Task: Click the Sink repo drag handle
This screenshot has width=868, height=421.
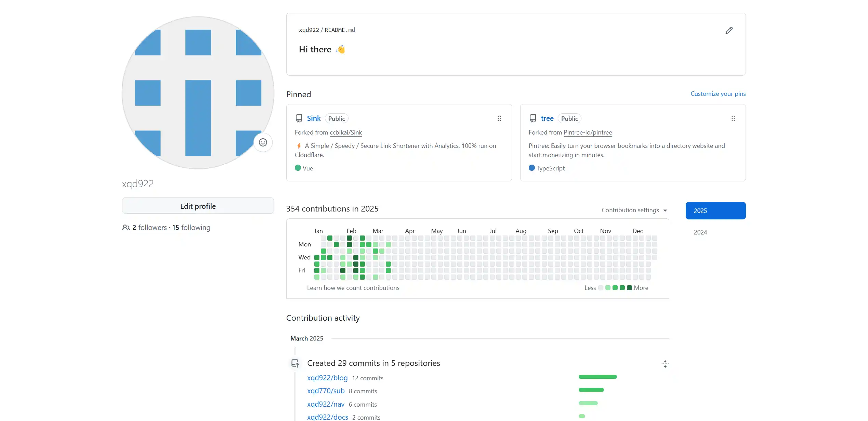Action: [x=499, y=118]
